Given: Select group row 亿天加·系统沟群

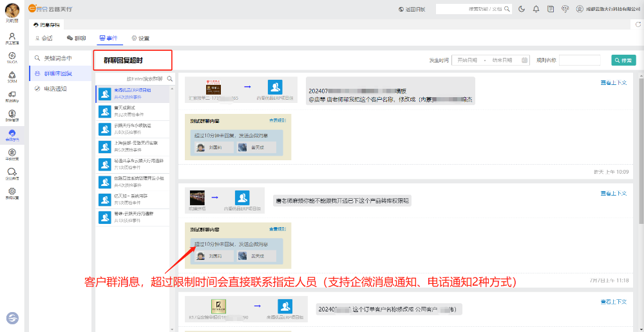Looking at the screenshot, I should point(132,199).
